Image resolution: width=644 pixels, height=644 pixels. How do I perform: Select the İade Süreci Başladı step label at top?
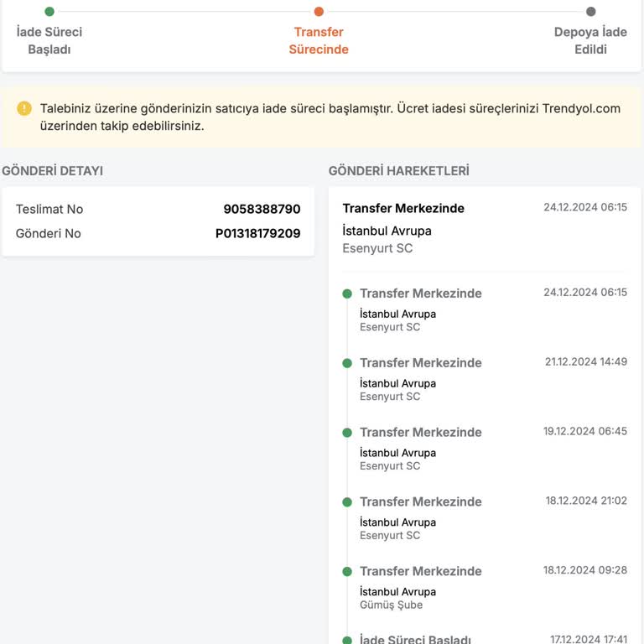point(49,40)
